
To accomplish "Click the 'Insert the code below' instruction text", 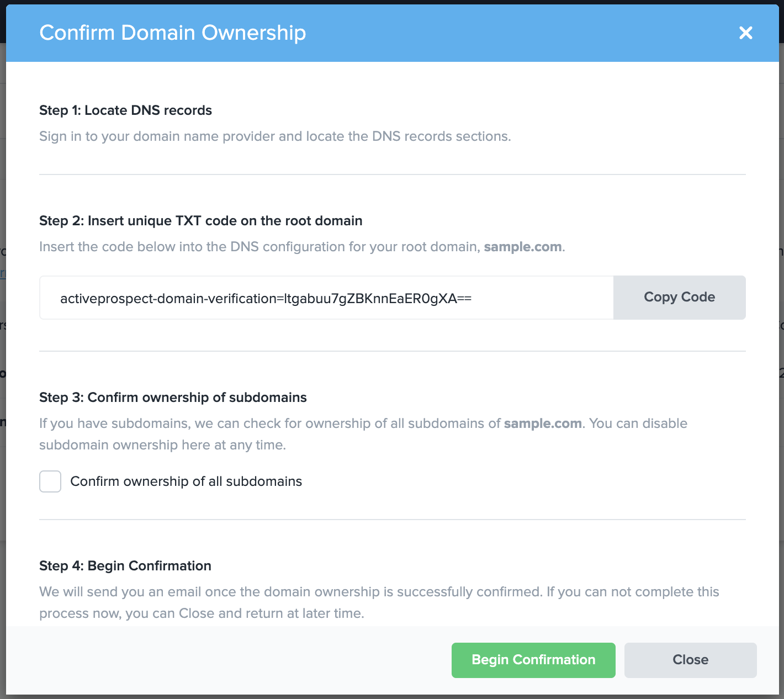I will (x=259, y=247).
